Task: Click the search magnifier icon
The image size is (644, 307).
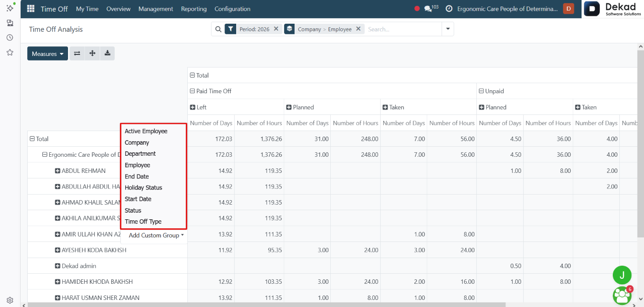Action: pos(219,29)
